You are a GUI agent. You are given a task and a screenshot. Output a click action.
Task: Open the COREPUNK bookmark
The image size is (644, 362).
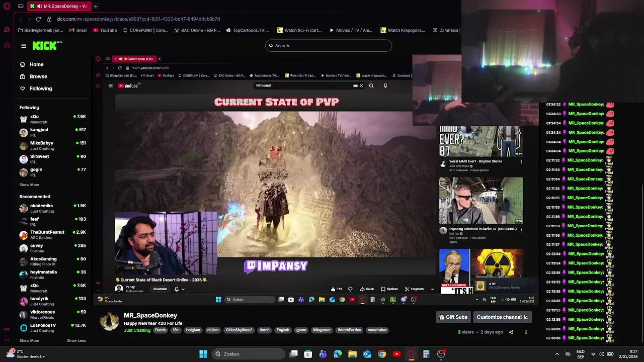click(145, 30)
